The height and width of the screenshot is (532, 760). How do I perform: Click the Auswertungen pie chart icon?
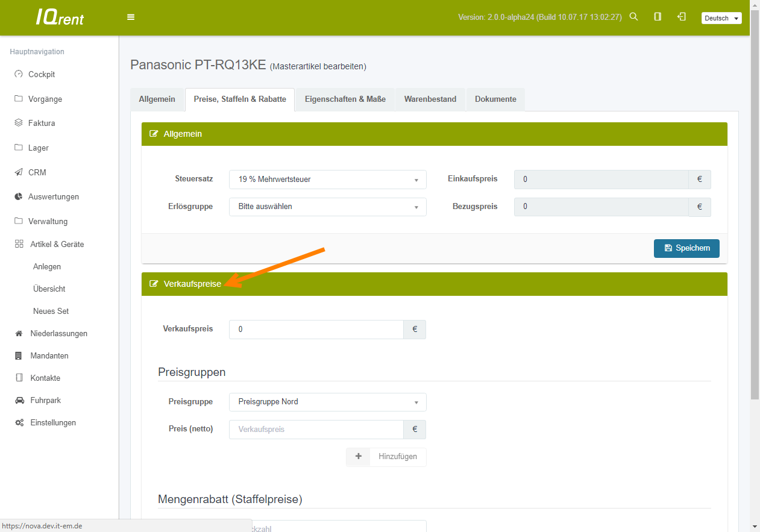tap(19, 196)
